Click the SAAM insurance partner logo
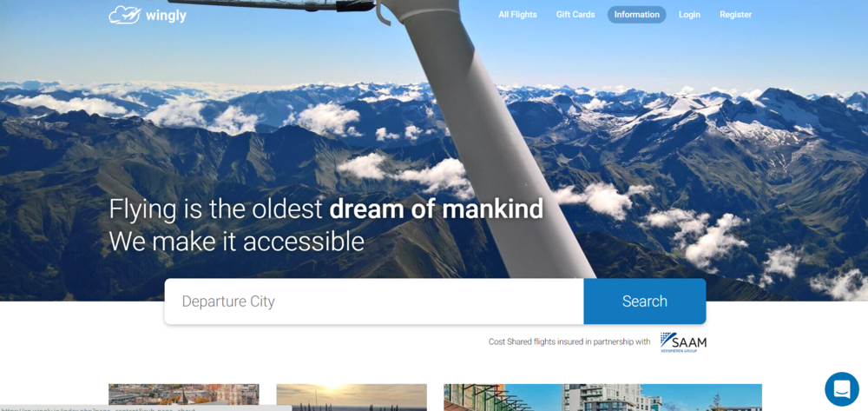 (683, 342)
